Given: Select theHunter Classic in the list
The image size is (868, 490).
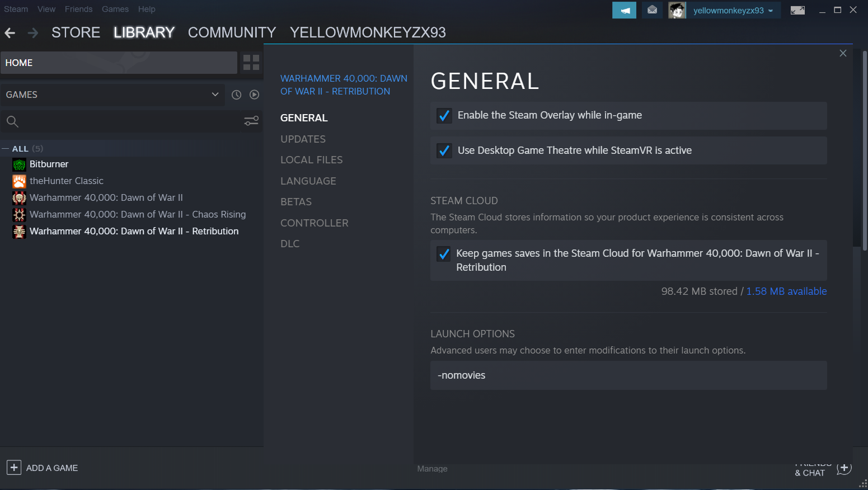Looking at the screenshot, I should click(67, 181).
